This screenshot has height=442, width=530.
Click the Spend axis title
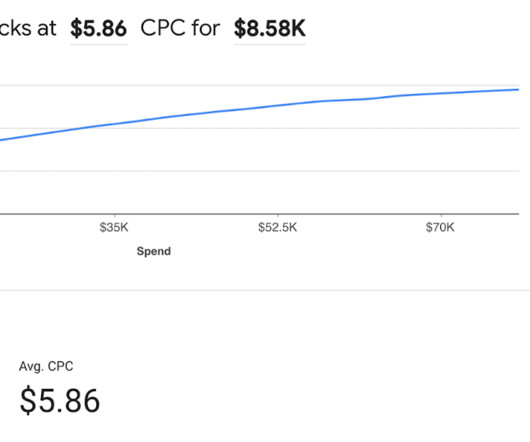click(x=154, y=251)
